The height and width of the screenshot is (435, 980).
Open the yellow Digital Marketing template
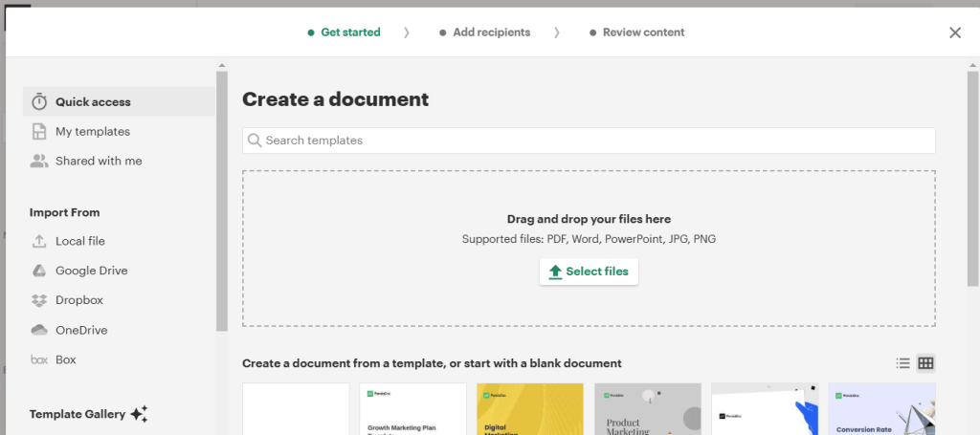click(x=530, y=409)
